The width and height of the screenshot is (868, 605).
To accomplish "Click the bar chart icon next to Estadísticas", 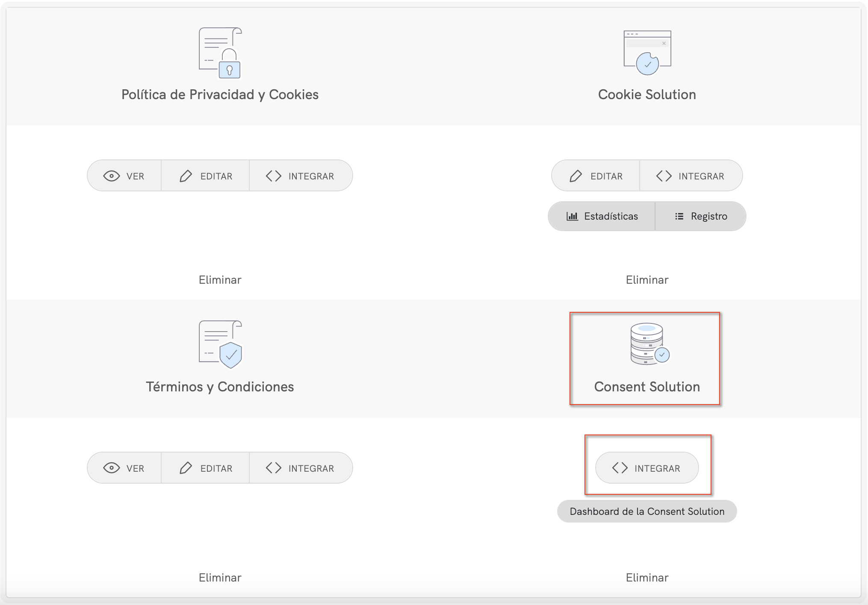I will [x=573, y=216].
